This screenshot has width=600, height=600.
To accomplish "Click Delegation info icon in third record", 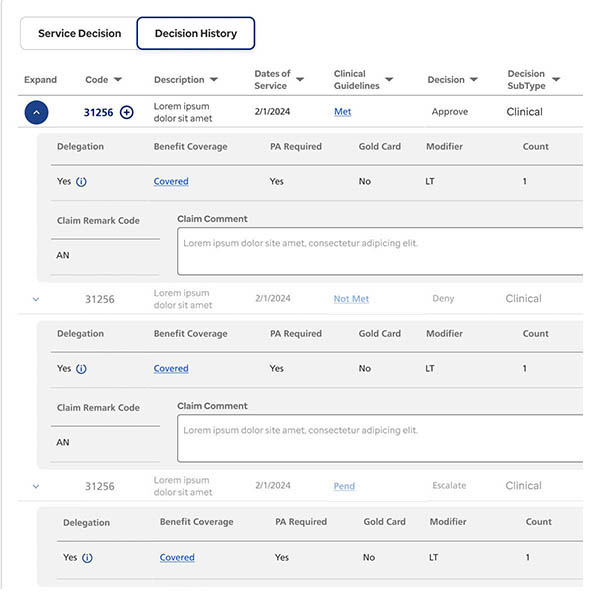I will (x=87, y=558).
